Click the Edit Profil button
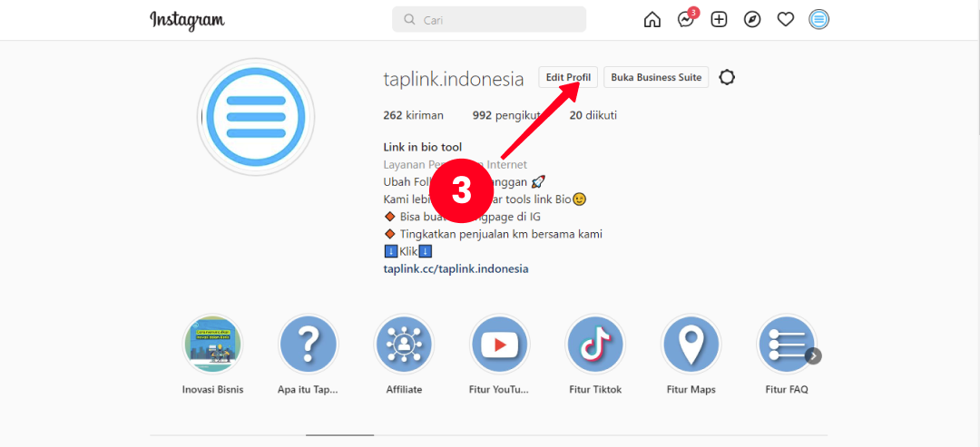The image size is (980, 447). tap(568, 77)
